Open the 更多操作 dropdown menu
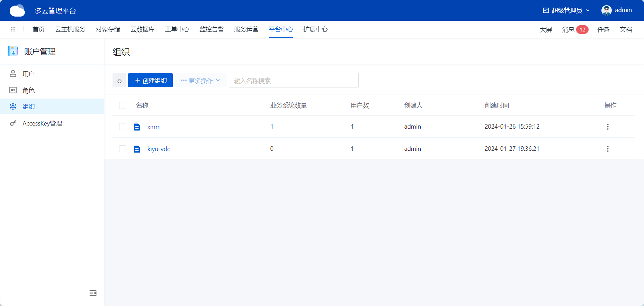The height and width of the screenshot is (306, 644). click(x=200, y=81)
